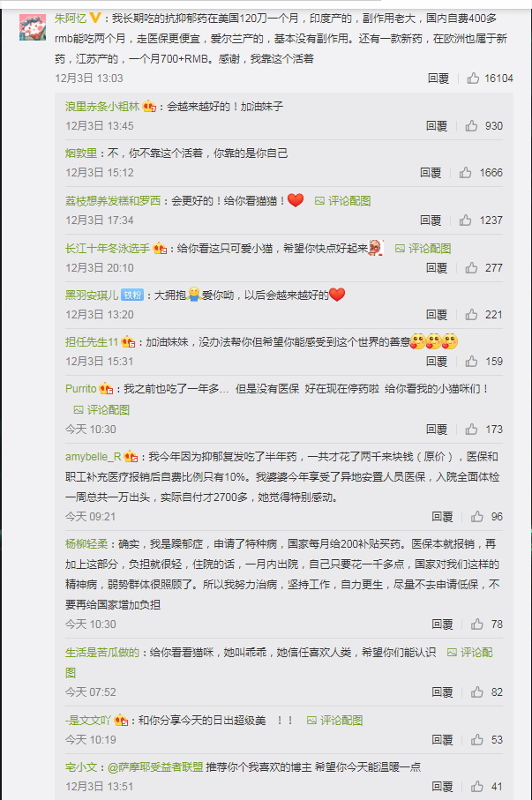View comment image from 荔枝想养发糕和罗西

(x=343, y=200)
